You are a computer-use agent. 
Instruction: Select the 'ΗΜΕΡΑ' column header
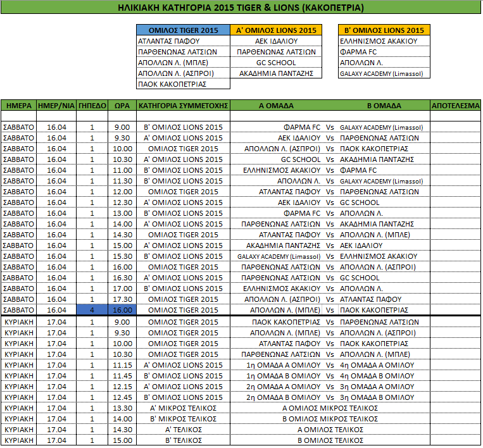19,106
